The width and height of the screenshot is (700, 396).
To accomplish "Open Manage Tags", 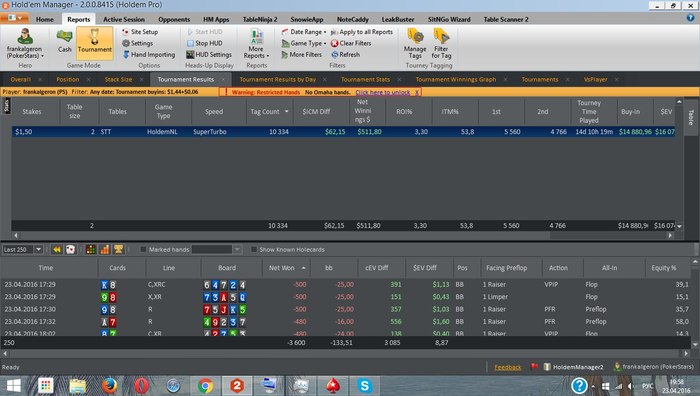I will [415, 43].
